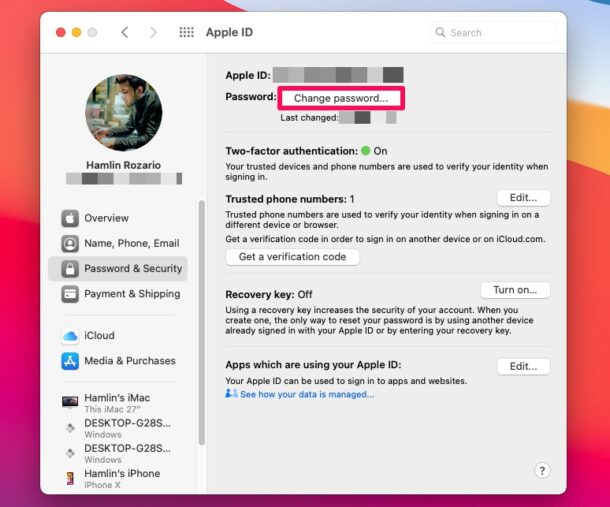610x507 pixels.
Task: Click the Payment & Shipping card icon
Action: click(70, 294)
